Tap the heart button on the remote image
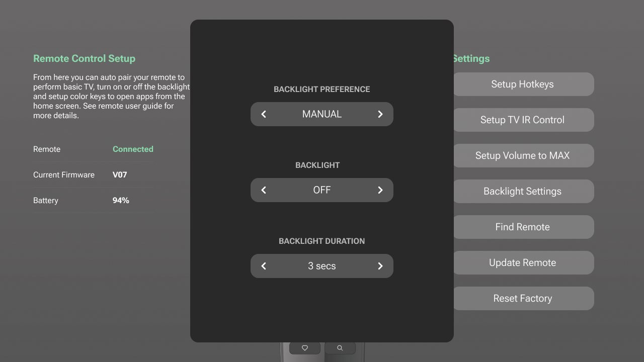Screen dimensions: 644x362 [305, 348]
